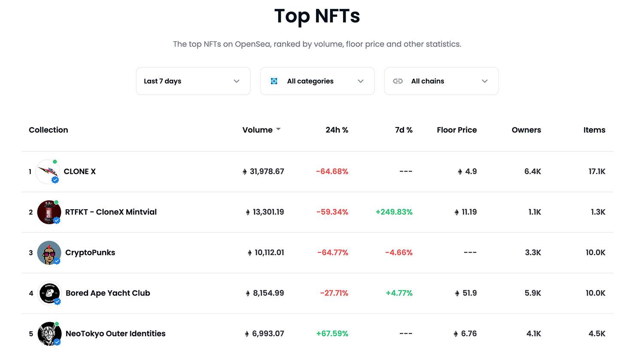644x352 pixels.
Task: Expand the All categories dropdown
Action: point(360,81)
